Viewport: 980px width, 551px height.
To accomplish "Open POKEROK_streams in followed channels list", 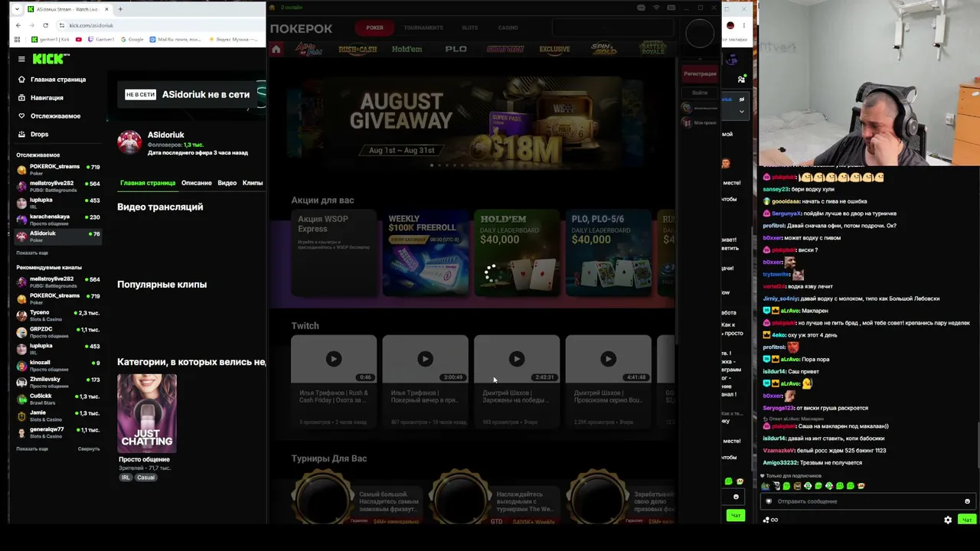I will (x=58, y=169).
